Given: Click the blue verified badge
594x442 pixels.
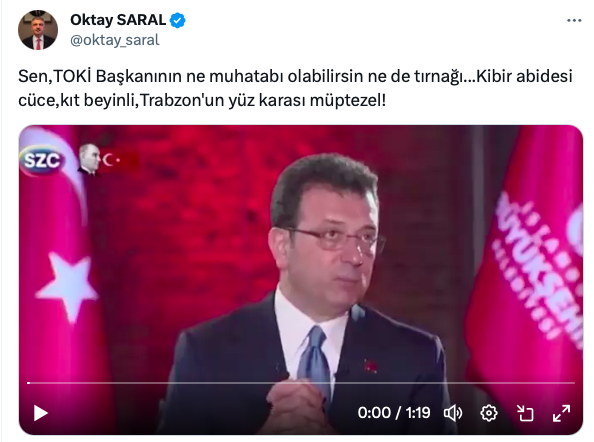Looking at the screenshot, I should (x=177, y=20).
